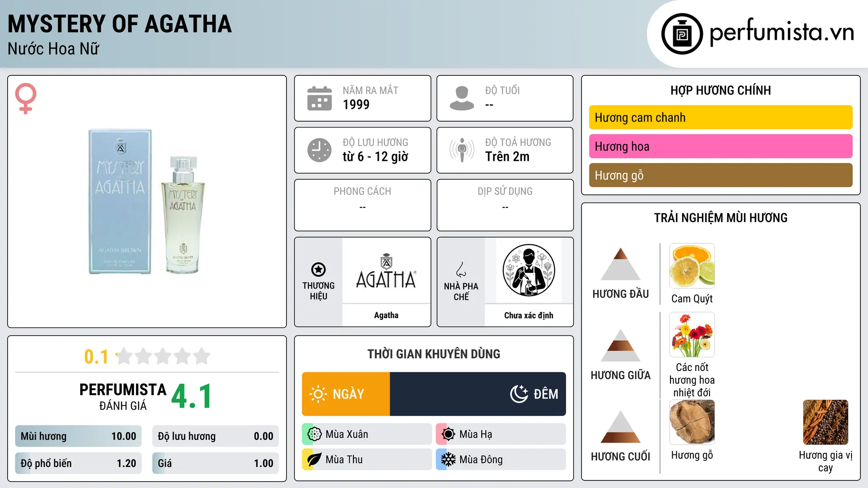Click the Trải nghiệm mùi hương heading
The image size is (868, 488).
721,218
